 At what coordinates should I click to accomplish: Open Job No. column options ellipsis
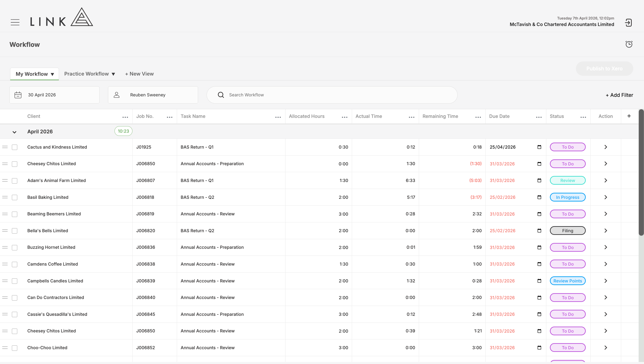coord(169,117)
